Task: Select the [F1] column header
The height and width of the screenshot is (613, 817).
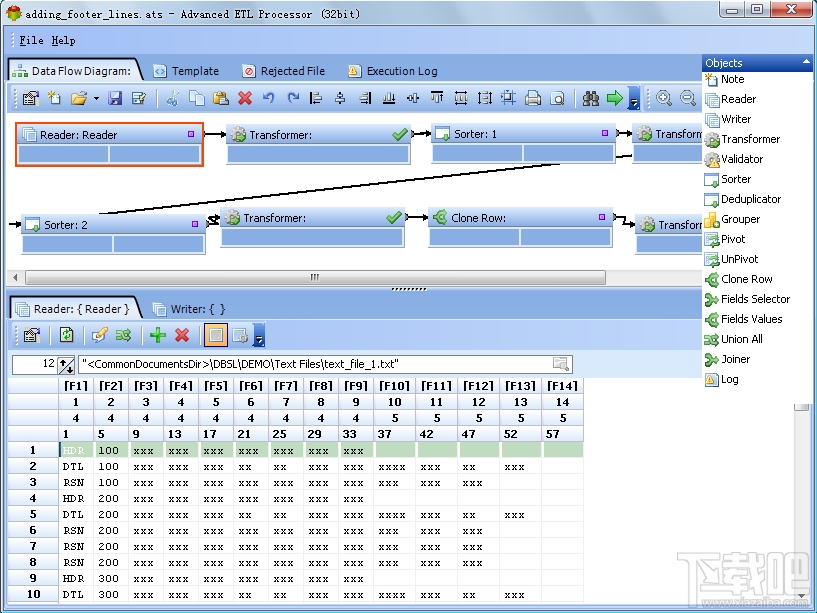Action: coord(76,386)
